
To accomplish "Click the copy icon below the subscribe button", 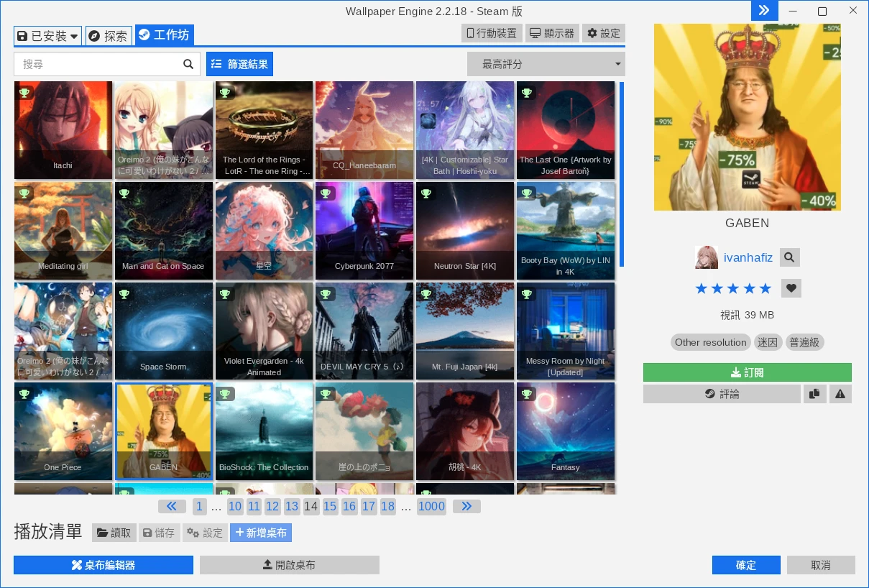I will coord(815,394).
